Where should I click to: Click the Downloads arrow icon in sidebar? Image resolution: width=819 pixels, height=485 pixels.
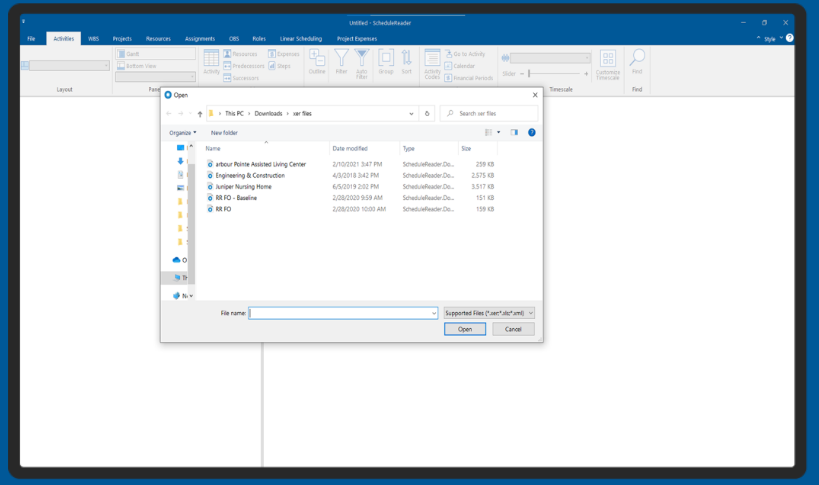coord(180,161)
